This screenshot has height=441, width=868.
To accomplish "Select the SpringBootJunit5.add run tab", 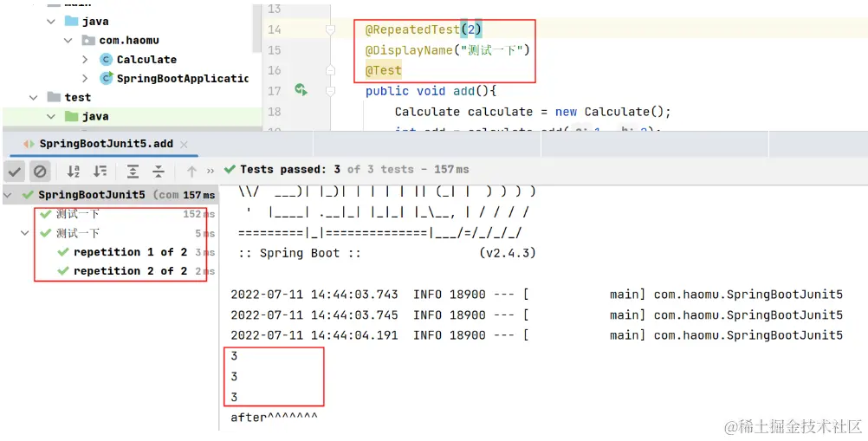I will point(106,144).
